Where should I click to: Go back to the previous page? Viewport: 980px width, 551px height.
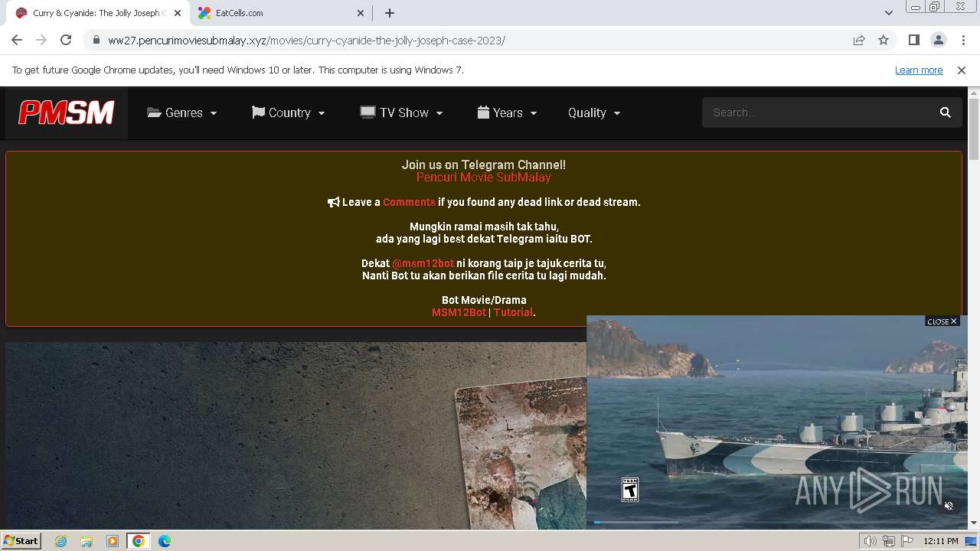(17, 40)
